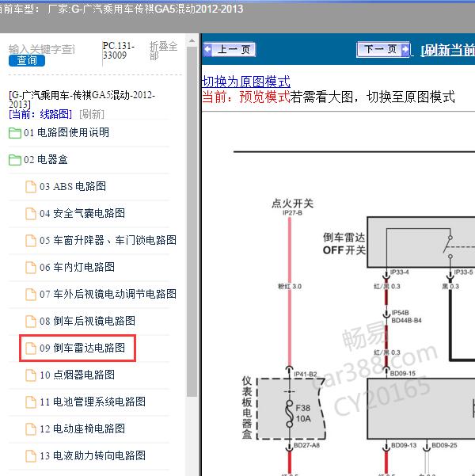
Task: Open 10 点烟器电路图 entry
Action: tap(77, 375)
